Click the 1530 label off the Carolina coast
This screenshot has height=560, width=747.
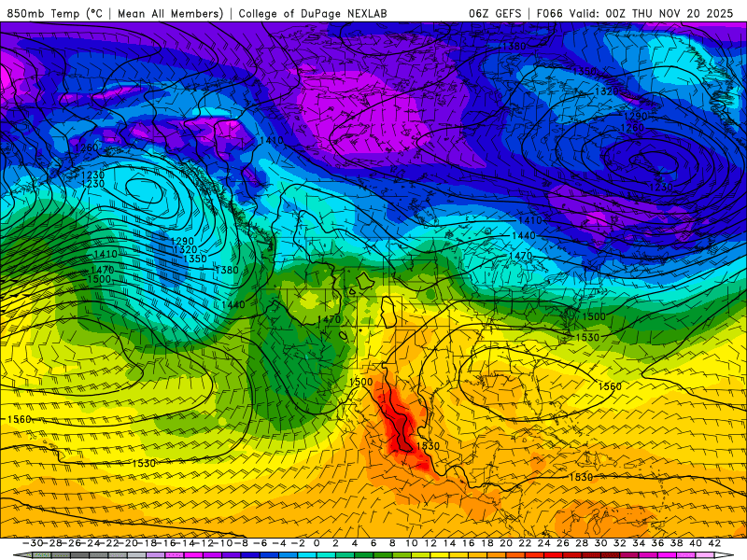[588, 337]
